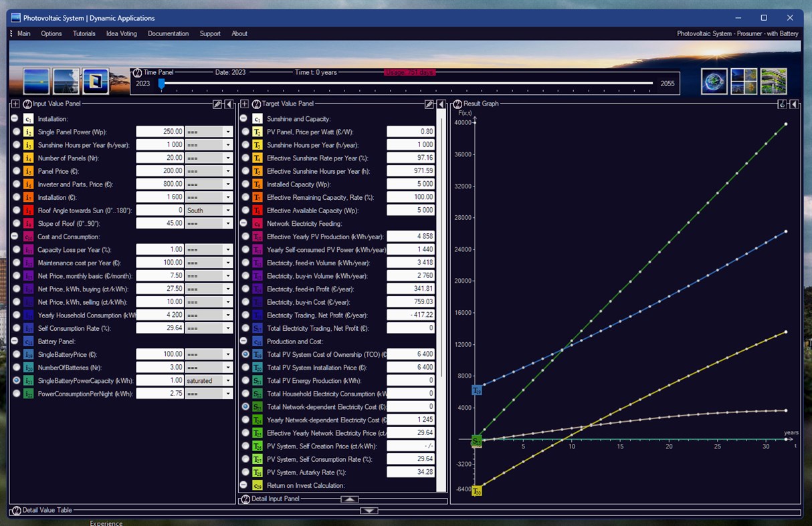The image size is (812, 526).
Task: Select the SingleBatteryPrice radio button
Action: (16, 354)
